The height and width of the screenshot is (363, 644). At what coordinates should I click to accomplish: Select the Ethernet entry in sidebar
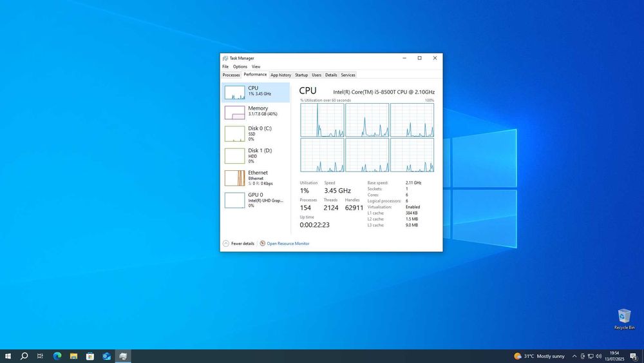[x=256, y=178]
